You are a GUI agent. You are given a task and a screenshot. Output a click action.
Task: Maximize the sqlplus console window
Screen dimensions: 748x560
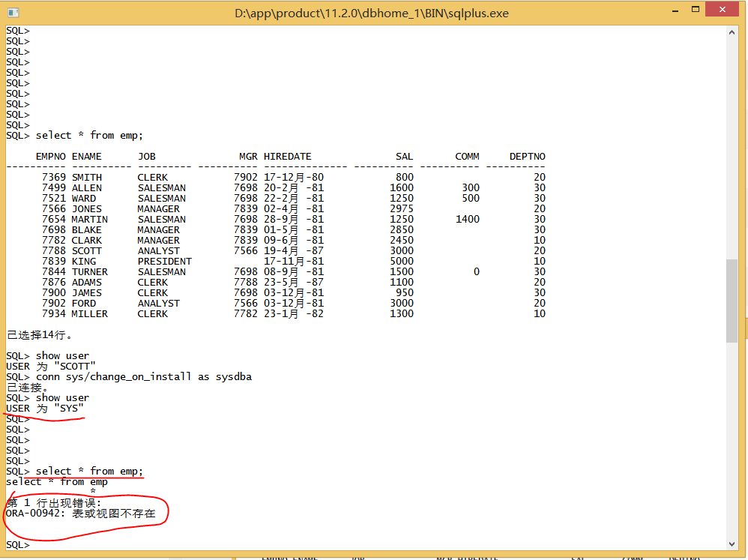(x=695, y=10)
